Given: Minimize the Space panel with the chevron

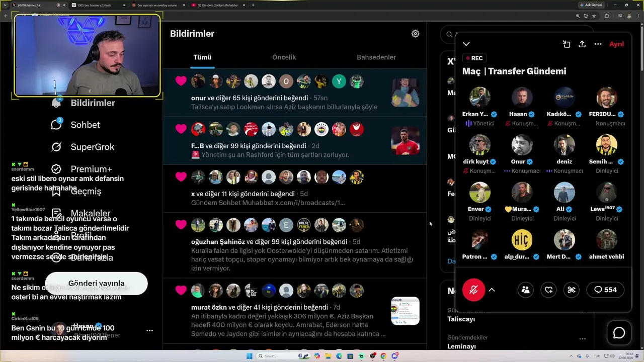Looking at the screenshot, I should (x=466, y=44).
